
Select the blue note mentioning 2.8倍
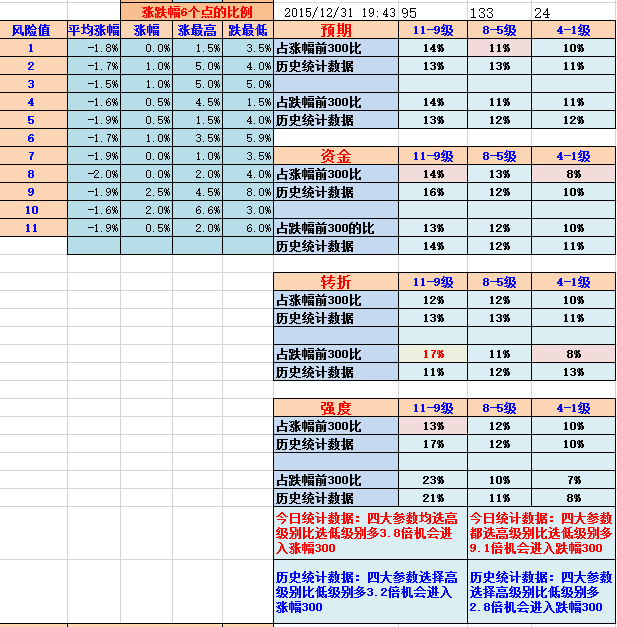(x=541, y=592)
